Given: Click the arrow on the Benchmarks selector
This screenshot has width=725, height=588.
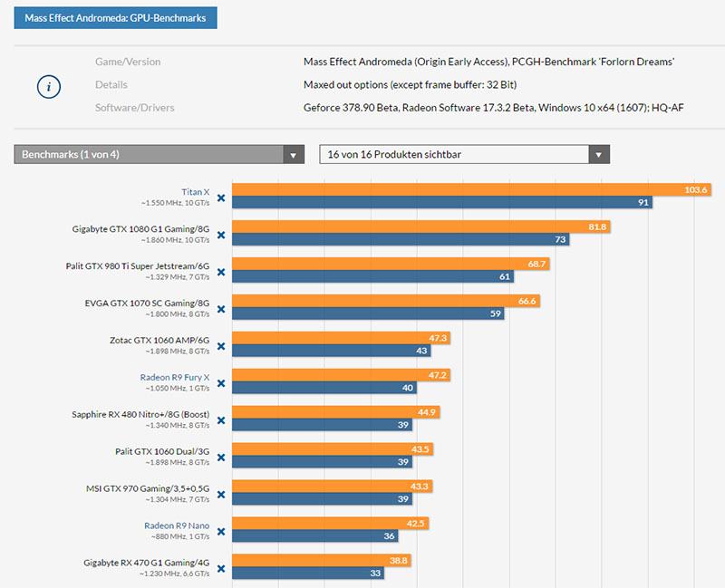Looking at the screenshot, I should click(x=293, y=155).
